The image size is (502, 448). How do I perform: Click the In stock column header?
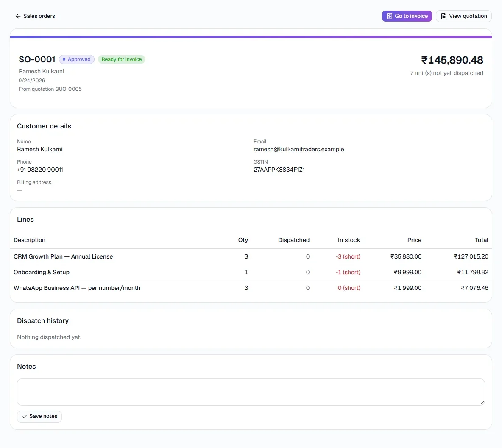(349, 240)
